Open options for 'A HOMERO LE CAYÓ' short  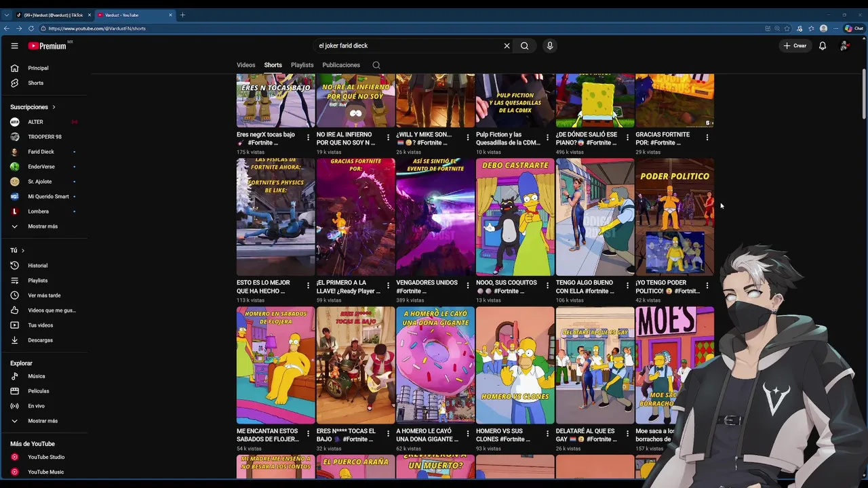(x=468, y=434)
